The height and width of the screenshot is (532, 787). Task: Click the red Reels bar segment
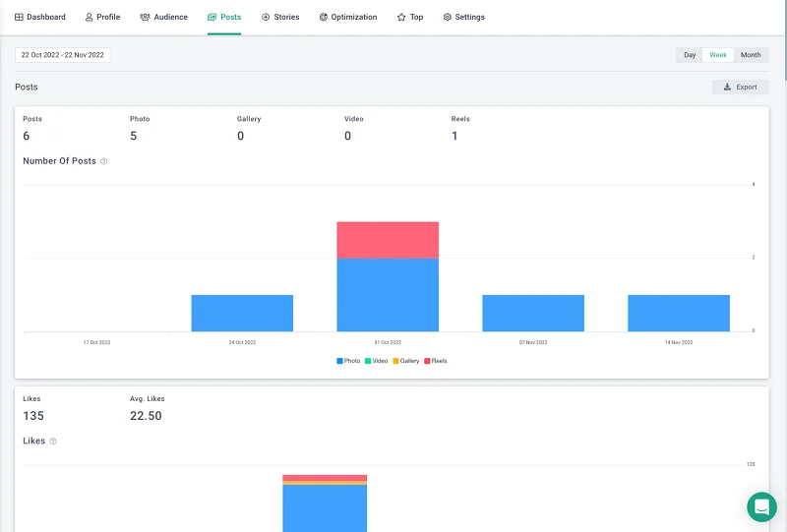pyautogui.click(x=388, y=239)
